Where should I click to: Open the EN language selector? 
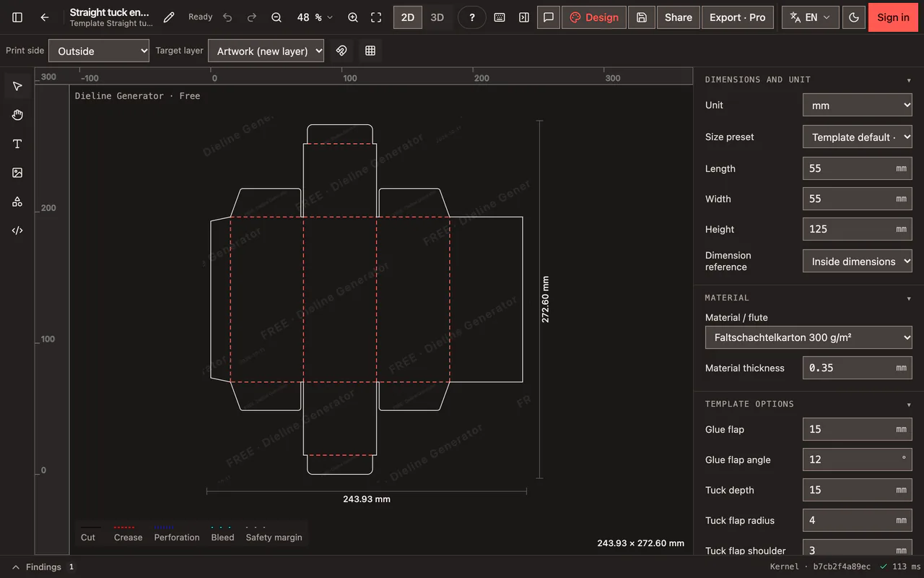(811, 17)
